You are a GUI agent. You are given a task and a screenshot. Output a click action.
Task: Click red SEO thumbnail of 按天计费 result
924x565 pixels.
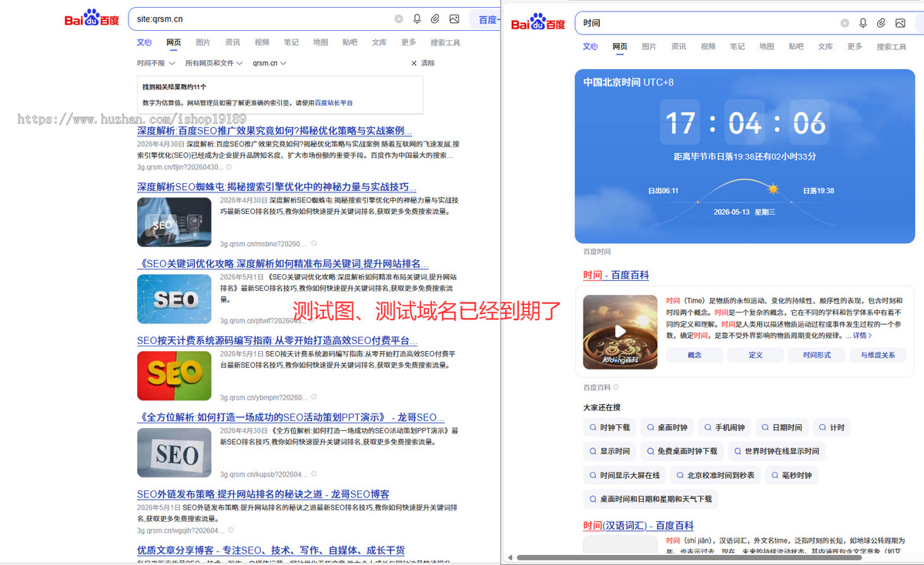[174, 376]
